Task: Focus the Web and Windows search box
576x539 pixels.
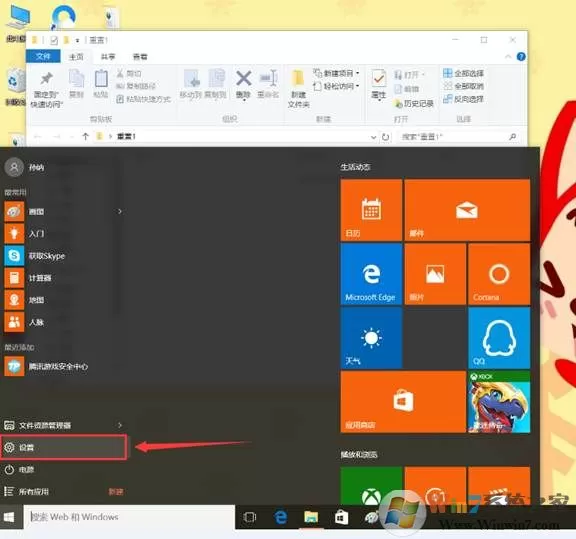Action: pyautogui.click(x=129, y=517)
